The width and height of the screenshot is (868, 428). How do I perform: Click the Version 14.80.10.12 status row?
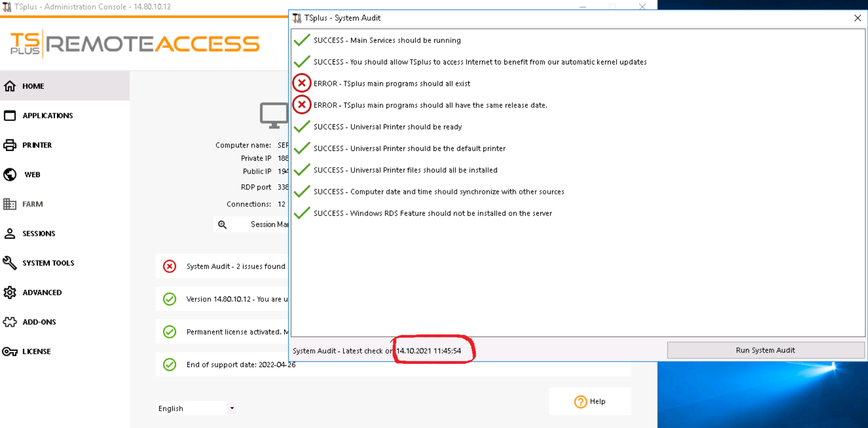click(x=236, y=299)
